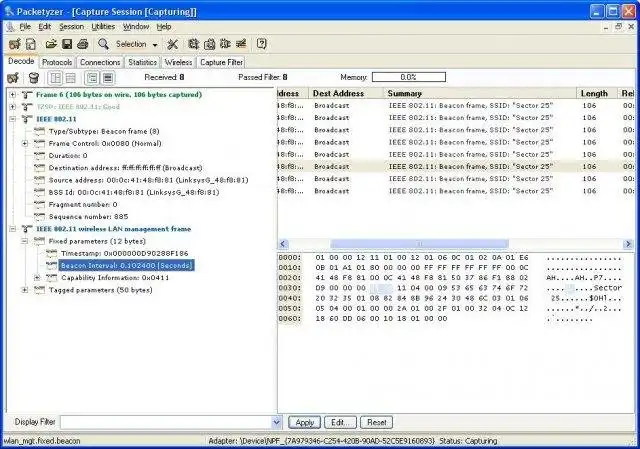Switch to the Protocols tab
This screenshot has width=640, height=449.
(x=57, y=62)
